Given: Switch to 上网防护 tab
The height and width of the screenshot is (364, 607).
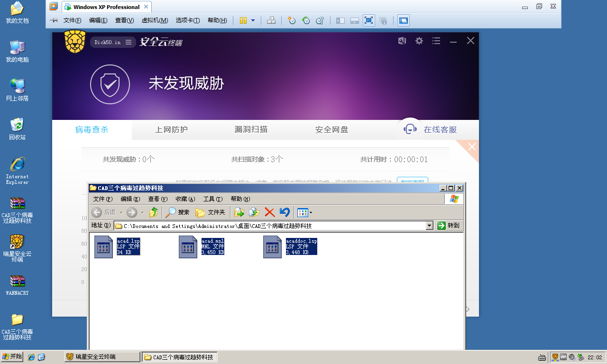Looking at the screenshot, I should click(x=172, y=129).
